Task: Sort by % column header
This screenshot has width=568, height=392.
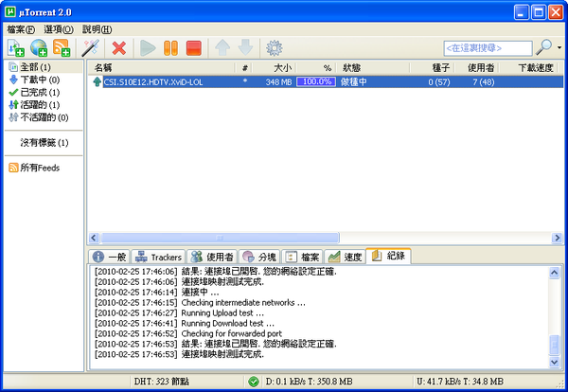Action: coord(316,68)
